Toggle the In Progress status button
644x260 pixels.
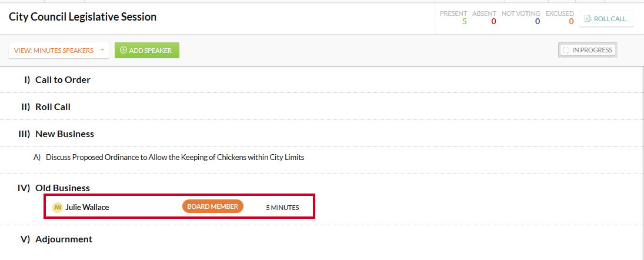[588, 50]
